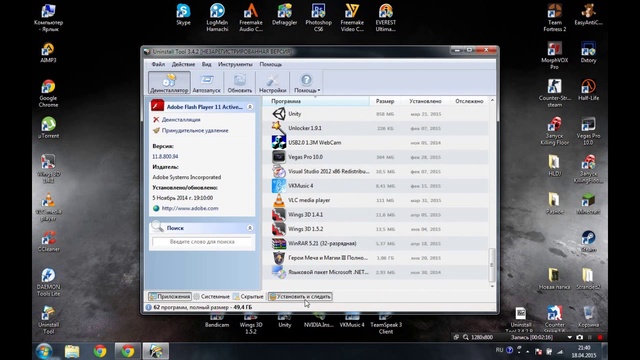640x360 pixels.
Task: Switch to the Системные tab
Action: point(211,296)
